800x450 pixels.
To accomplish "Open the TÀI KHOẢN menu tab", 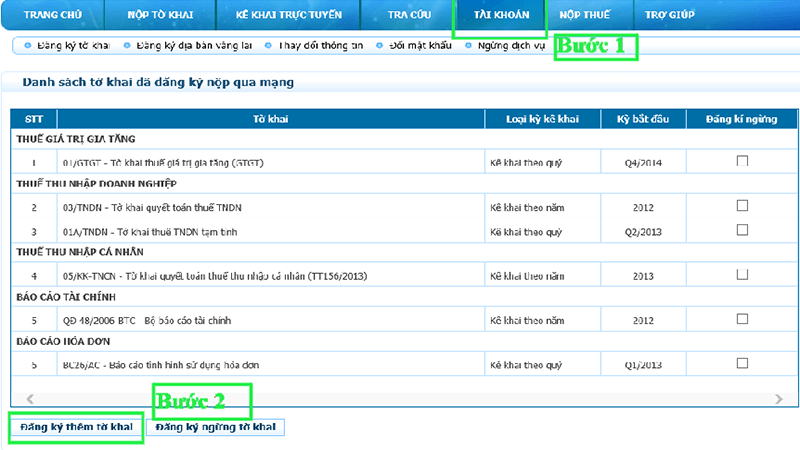I will point(500,16).
